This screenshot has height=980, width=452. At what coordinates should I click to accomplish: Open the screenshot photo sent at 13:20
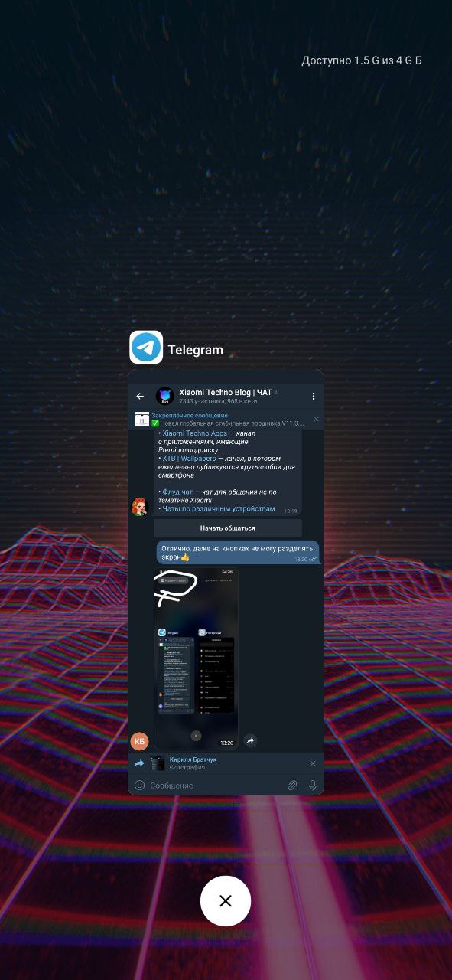[196, 658]
